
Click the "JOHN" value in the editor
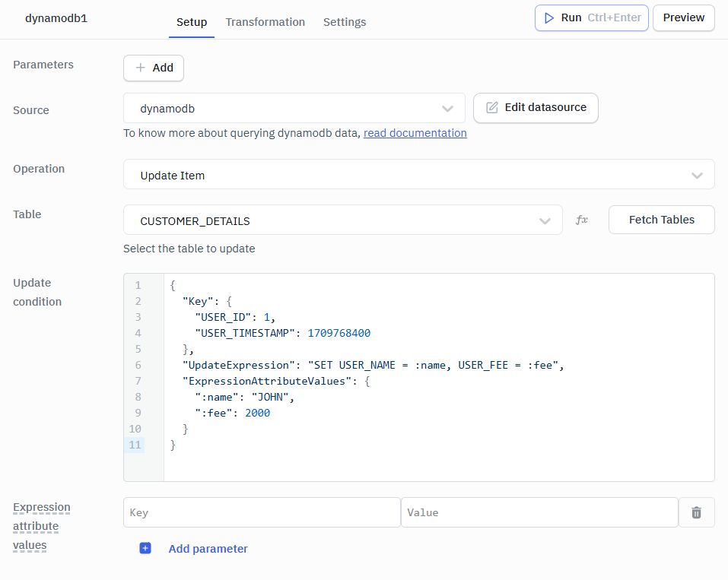pos(270,398)
